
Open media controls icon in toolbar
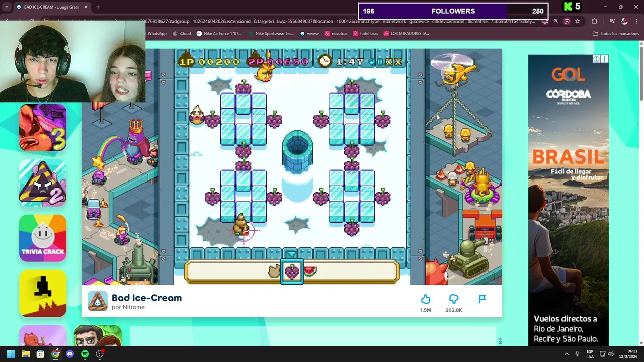[612, 21]
